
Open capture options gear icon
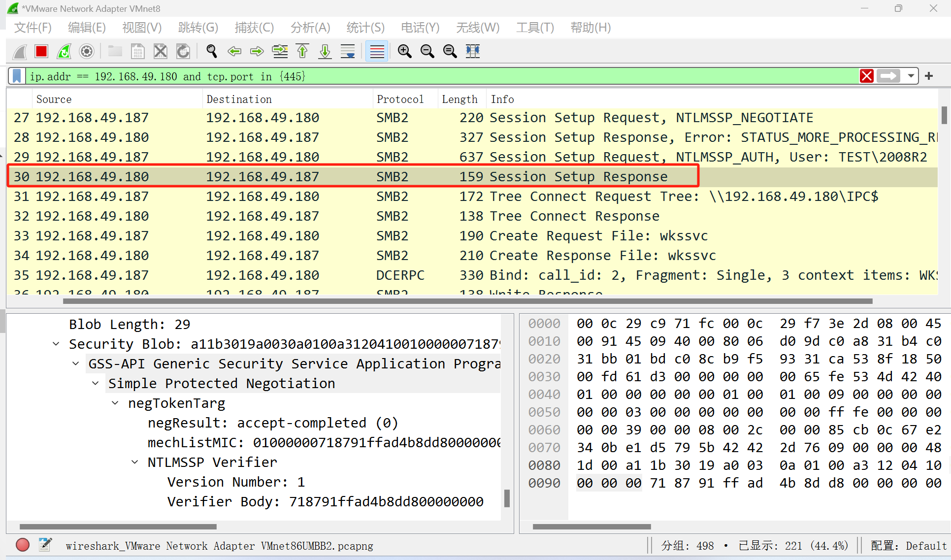click(87, 51)
